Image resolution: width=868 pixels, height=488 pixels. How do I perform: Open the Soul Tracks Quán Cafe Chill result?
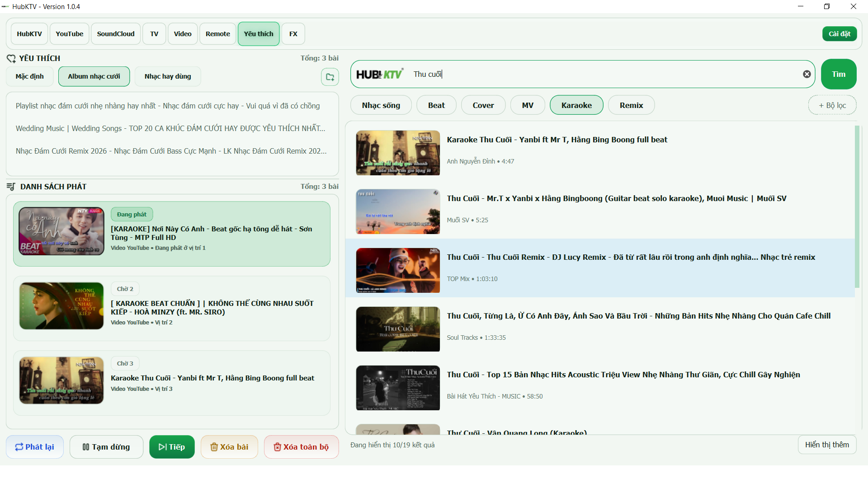600,327
